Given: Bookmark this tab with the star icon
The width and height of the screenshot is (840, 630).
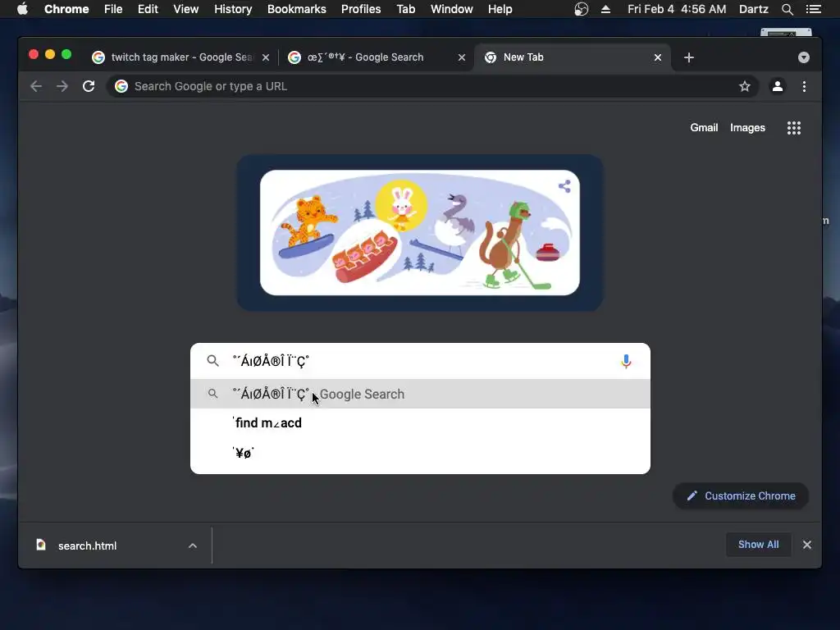Looking at the screenshot, I should coord(745,86).
